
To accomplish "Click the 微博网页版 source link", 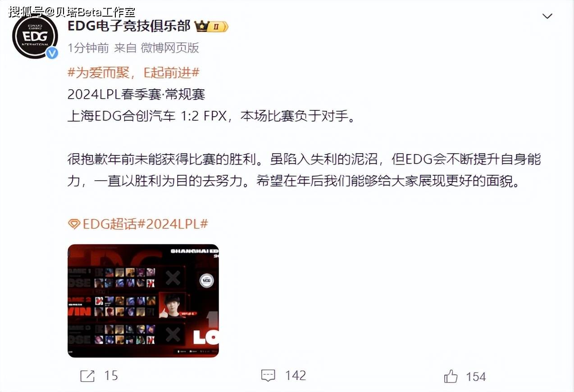I will coord(170,48).
